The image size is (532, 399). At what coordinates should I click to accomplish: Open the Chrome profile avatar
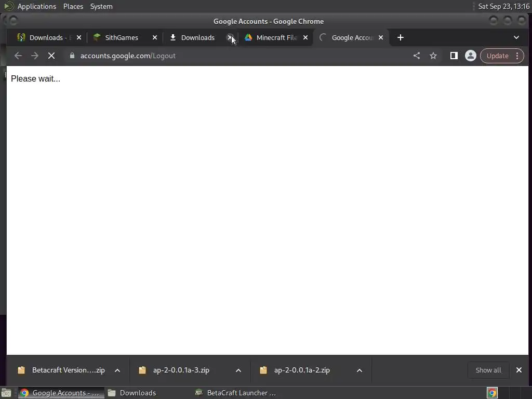(x=471, y=56)
